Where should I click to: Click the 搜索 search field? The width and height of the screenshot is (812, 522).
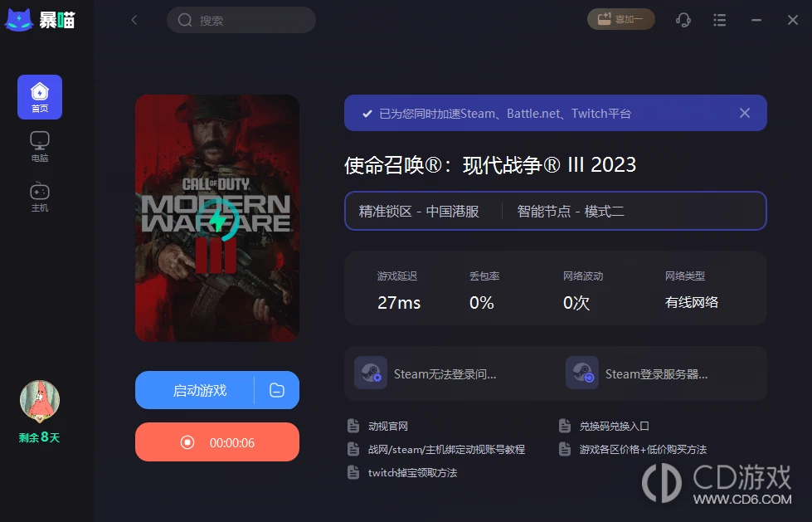coord(241,20)
